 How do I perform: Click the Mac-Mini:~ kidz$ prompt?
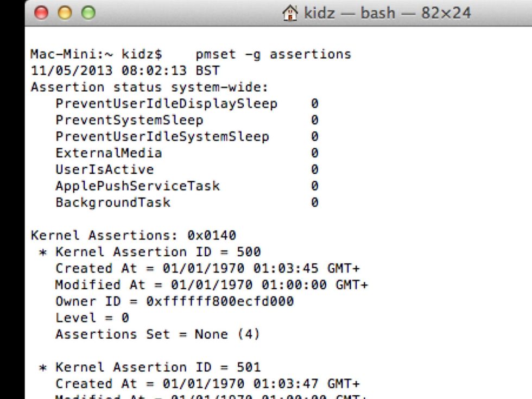point(85,54)
